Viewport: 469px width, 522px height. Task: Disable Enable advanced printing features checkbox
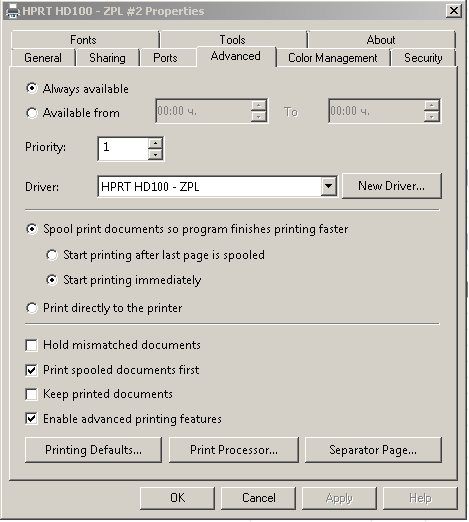pos(31,419)
